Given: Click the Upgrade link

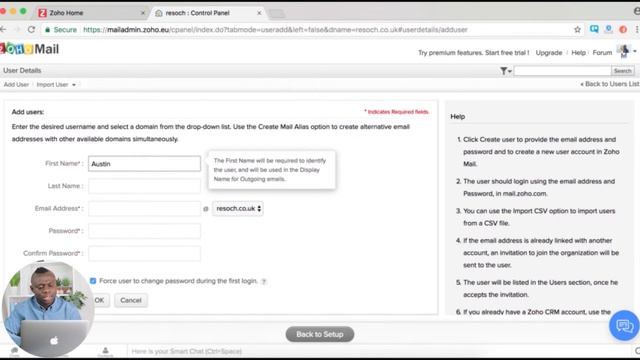Looking at the screenshot, I should point(549,53).
